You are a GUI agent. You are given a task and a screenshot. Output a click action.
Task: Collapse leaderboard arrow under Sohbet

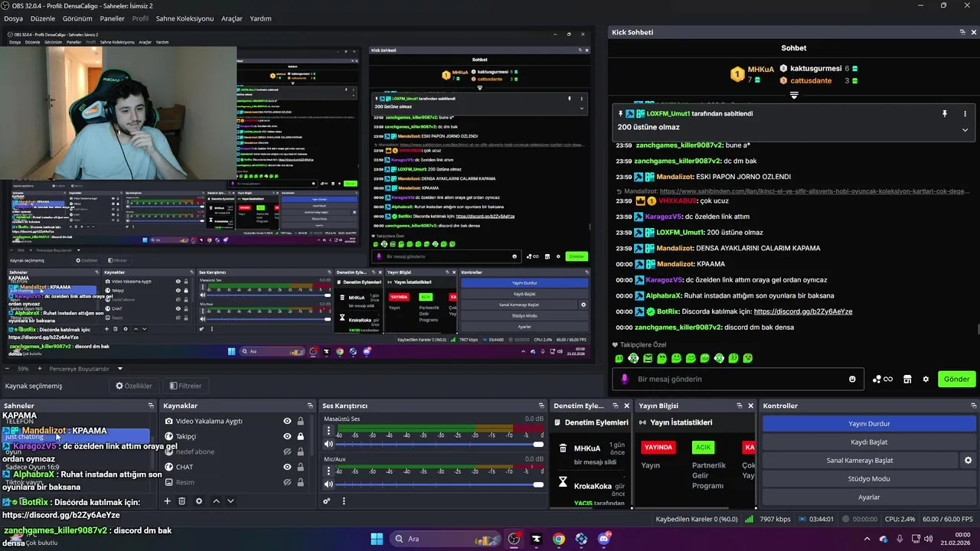point(794,96)
